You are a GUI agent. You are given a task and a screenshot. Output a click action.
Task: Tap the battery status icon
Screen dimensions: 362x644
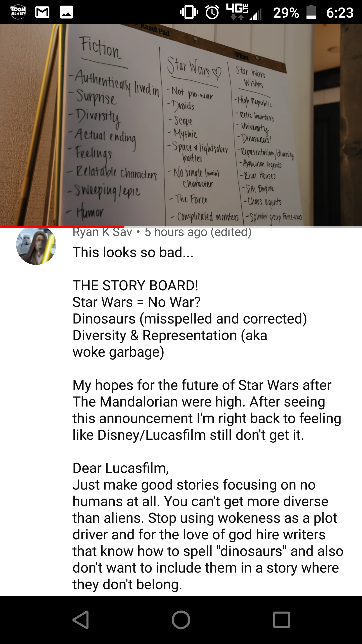(311, 12)
